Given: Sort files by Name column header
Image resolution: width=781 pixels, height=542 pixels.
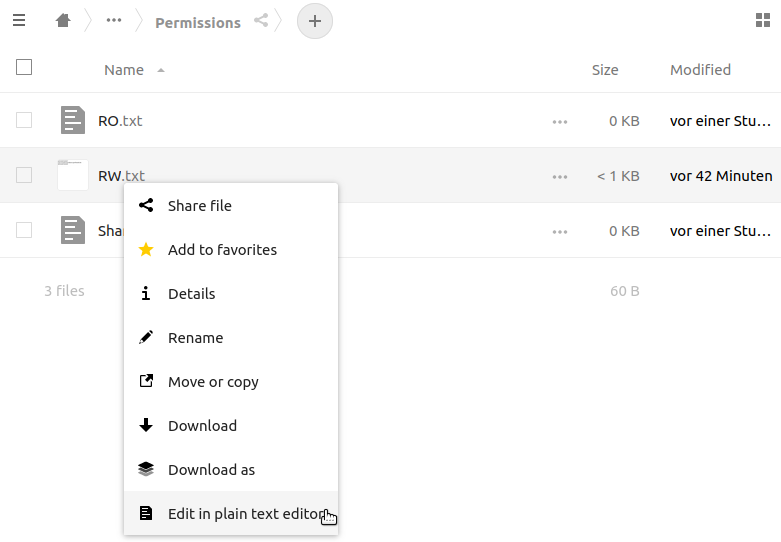Looking at the screenshot, I should pos(124,70).
